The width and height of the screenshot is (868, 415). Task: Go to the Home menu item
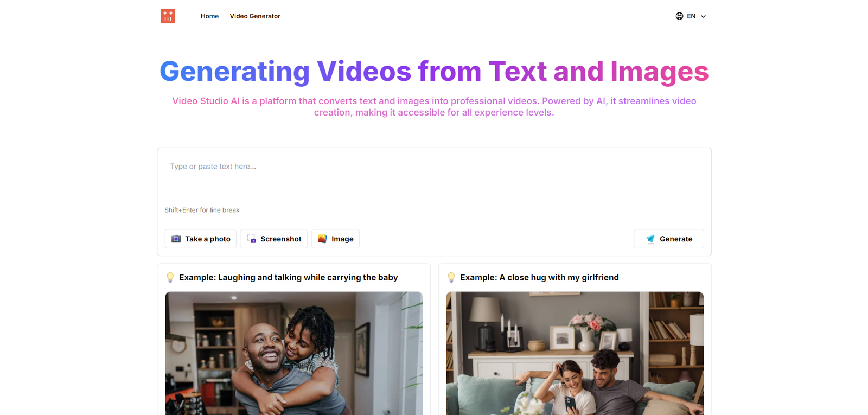pyautogui.click(x=209, y=16)
